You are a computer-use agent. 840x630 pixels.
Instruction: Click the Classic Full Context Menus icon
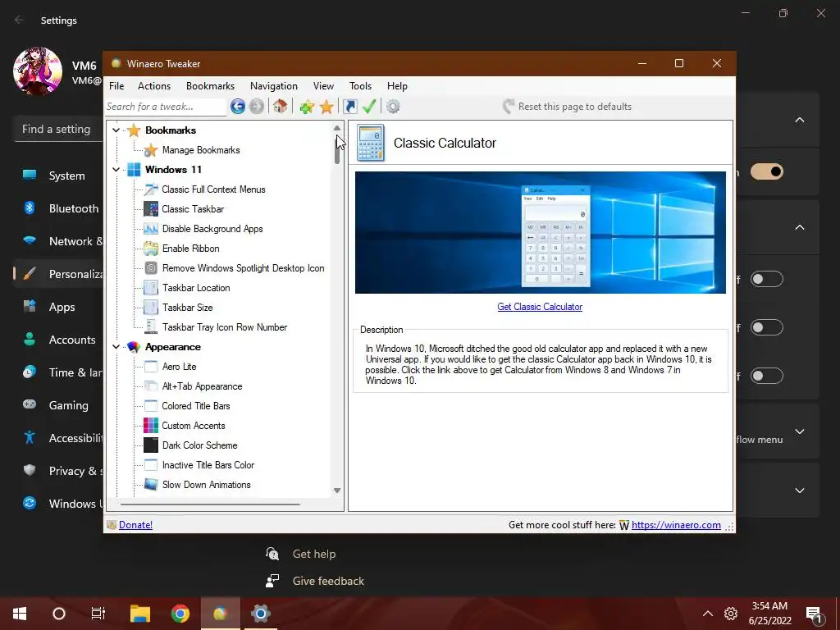[151, 189]
